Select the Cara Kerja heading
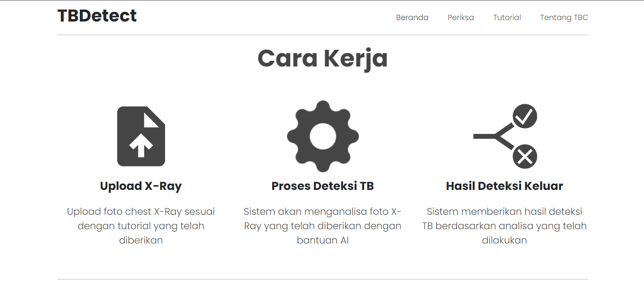644x299 pixels. (x=322, y=58)
